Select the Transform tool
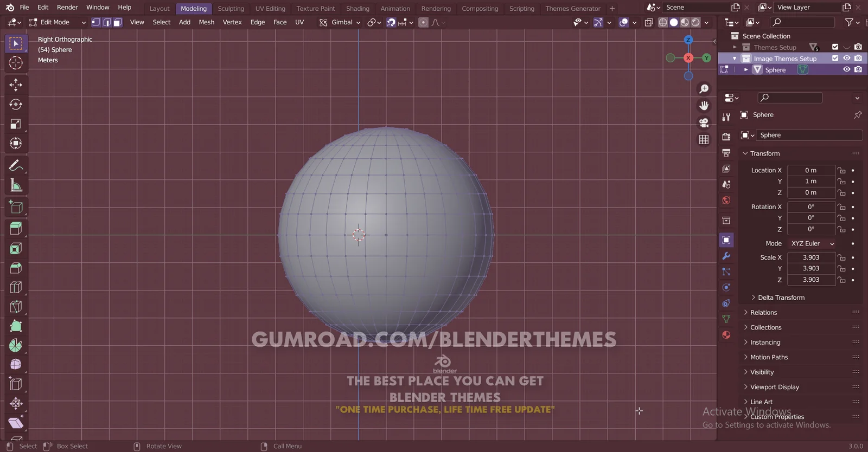Image resolution: width=868 pixels, height=452 pixels. coord(16,144)
